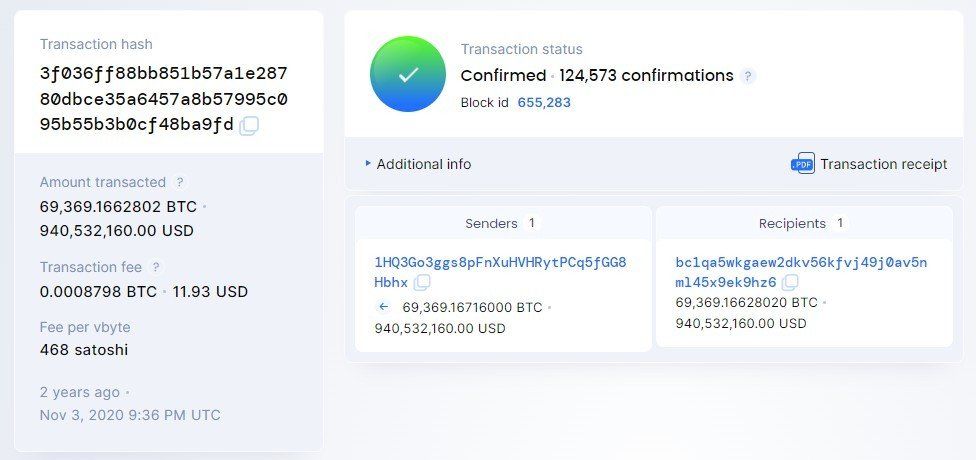The image size is (976, 460).
Task: Open sender address 1HQ3Go3ggs8pFnXuHVHRytPCq5fGG8Hbhx
Action: point(500,263)
